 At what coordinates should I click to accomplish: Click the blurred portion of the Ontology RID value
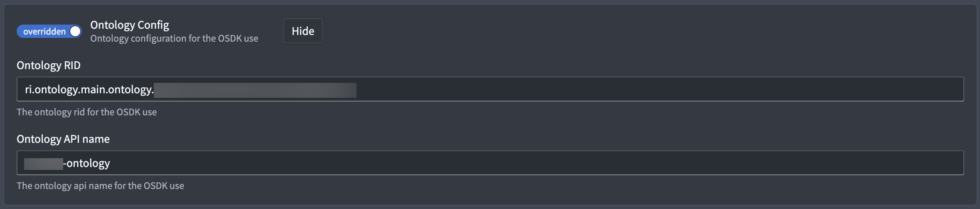point(255,90)
